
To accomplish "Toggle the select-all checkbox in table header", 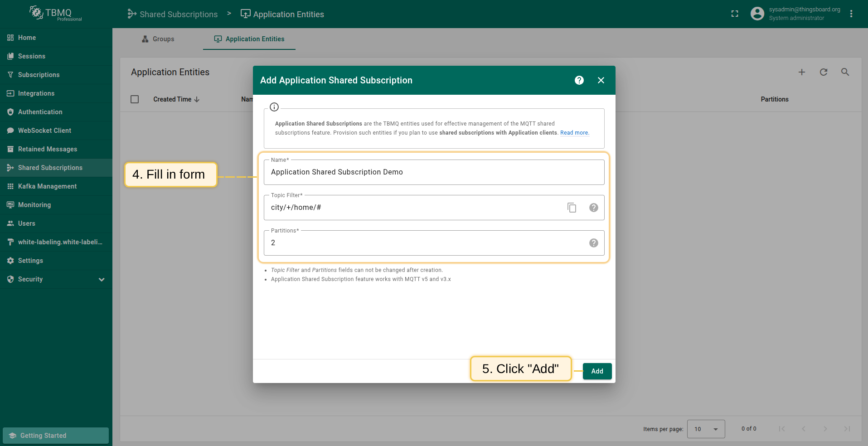I will pos(135,99).
